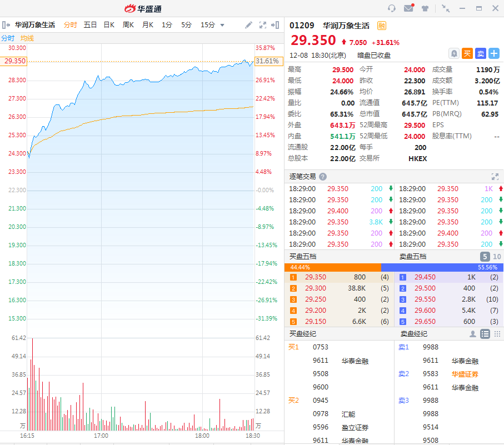Viewport: 504px width, 445px height.
Task: Select the pencil drawing tool
Action: tap(248, 25)
